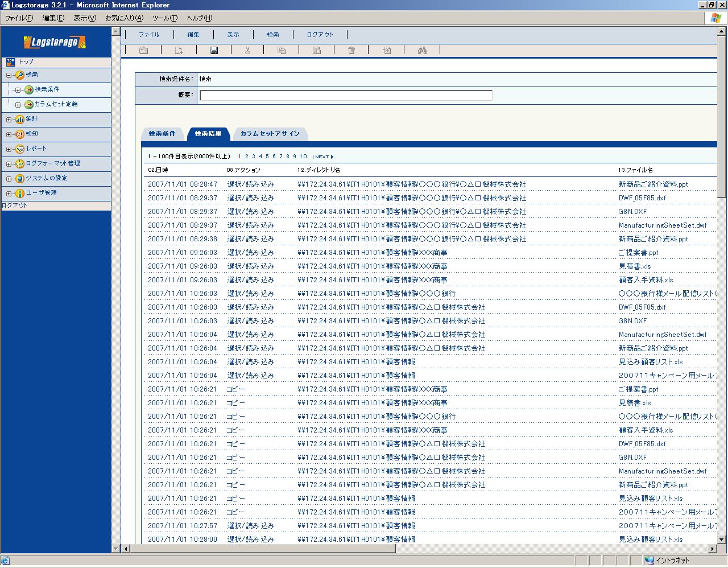Click the ユーザ管理 user icon in sidebar
The height and width of the screenshot is (568, 728).
coord(20,194)
